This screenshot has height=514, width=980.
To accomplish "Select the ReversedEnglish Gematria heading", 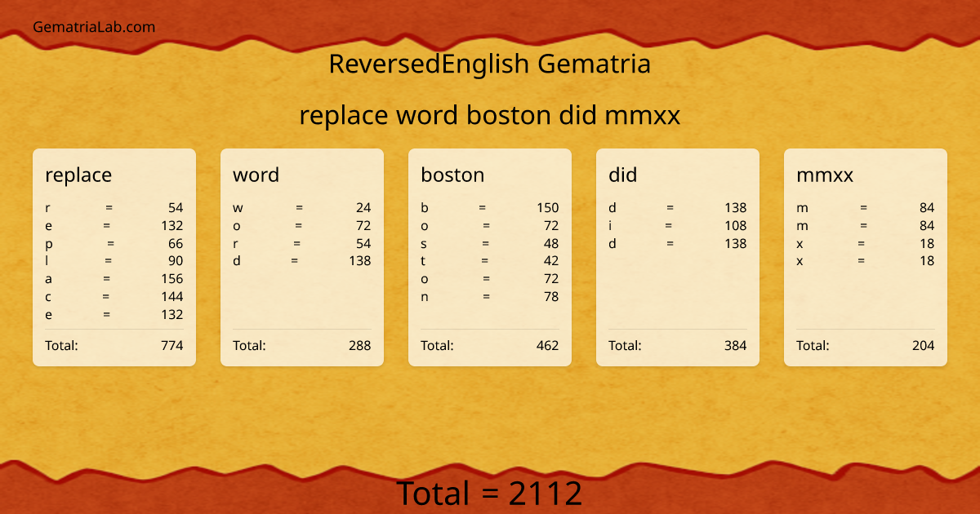I will 490,64.
